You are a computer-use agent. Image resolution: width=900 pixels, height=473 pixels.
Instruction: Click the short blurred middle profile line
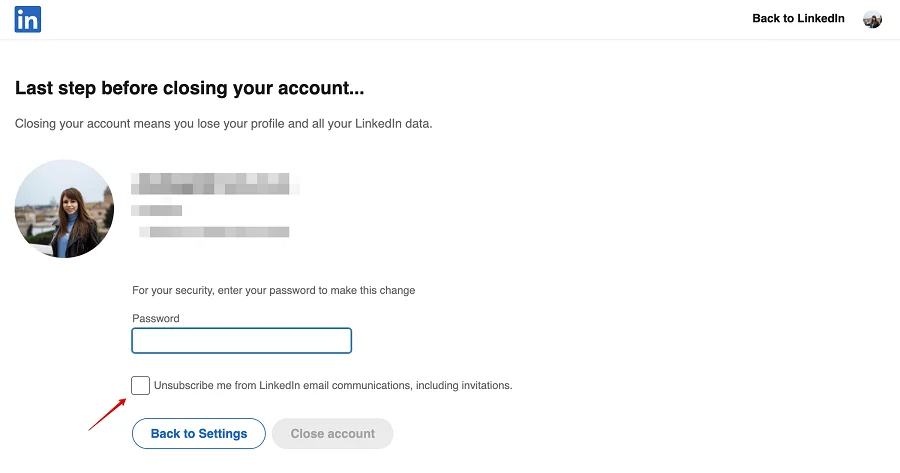click(157, 210)
